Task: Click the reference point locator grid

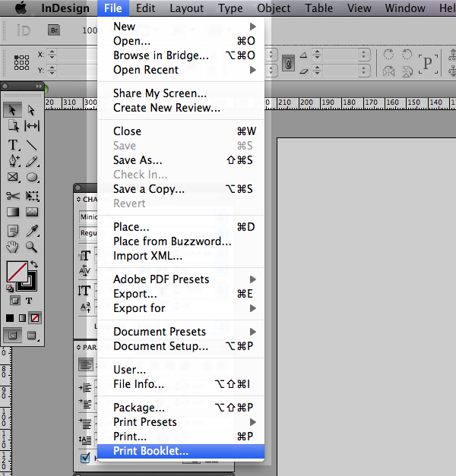Action: pyautogui.click(x=21, y=62)
